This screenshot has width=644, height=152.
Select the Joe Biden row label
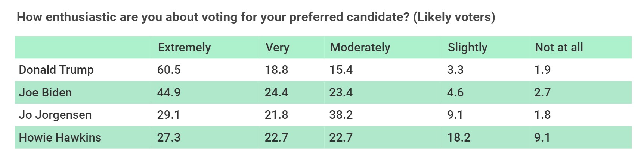coord(45,92)
